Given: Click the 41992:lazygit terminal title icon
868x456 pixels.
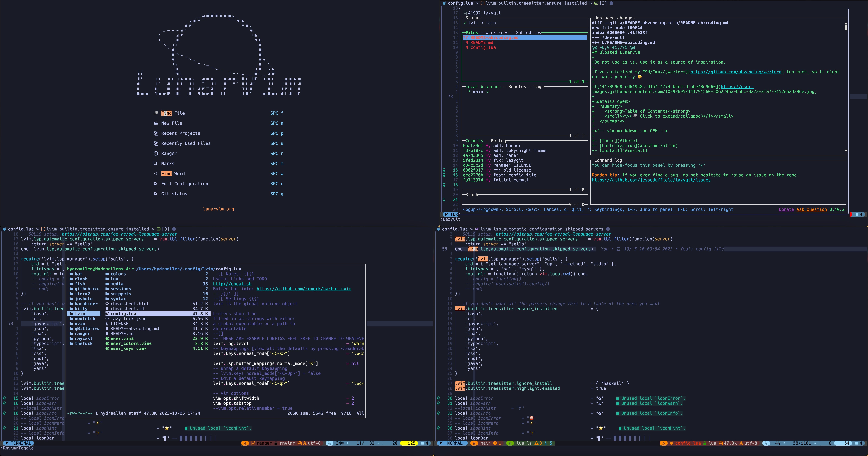Looking at the screenshot, I should point(465,13).
